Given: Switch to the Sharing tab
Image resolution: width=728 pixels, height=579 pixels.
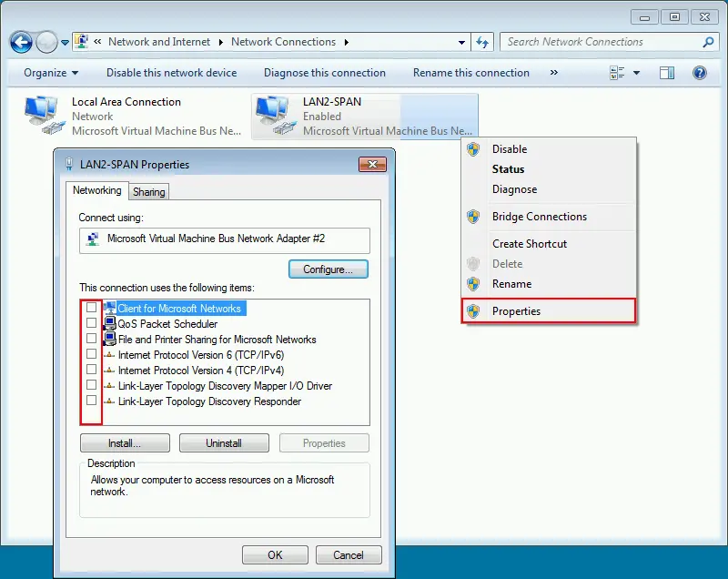Looking at the screenshot, I should 148,192.
